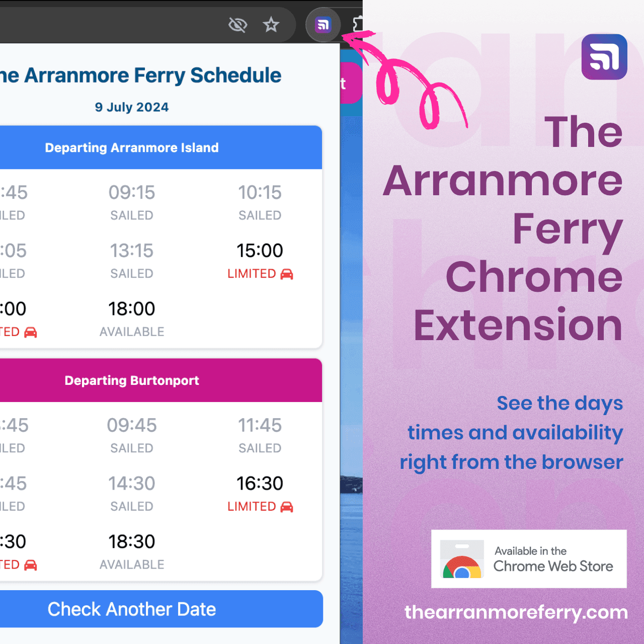Click the Chrome Web Store logo icon

tap(461, 559)
